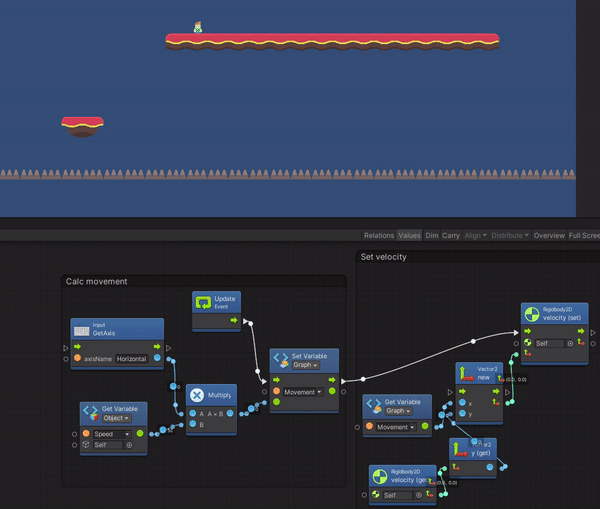Toggle the Relations display option

(379, 236)
